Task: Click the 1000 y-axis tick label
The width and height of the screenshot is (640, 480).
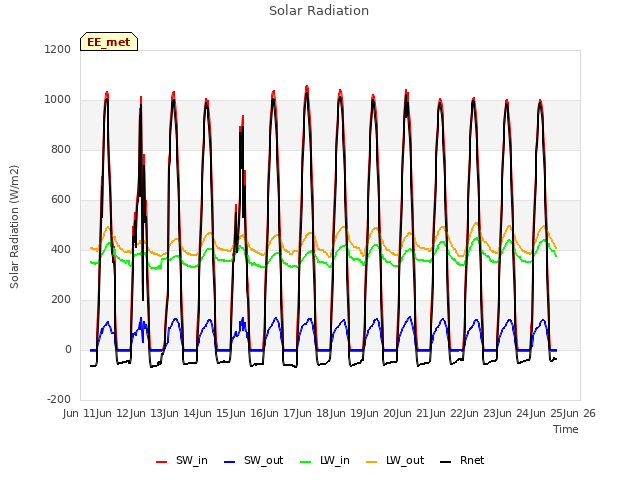Action: coord(58,100)
